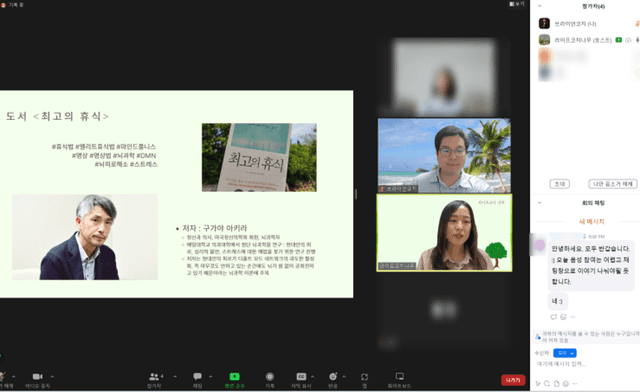Click author name text 구가야 아키라

225,228
